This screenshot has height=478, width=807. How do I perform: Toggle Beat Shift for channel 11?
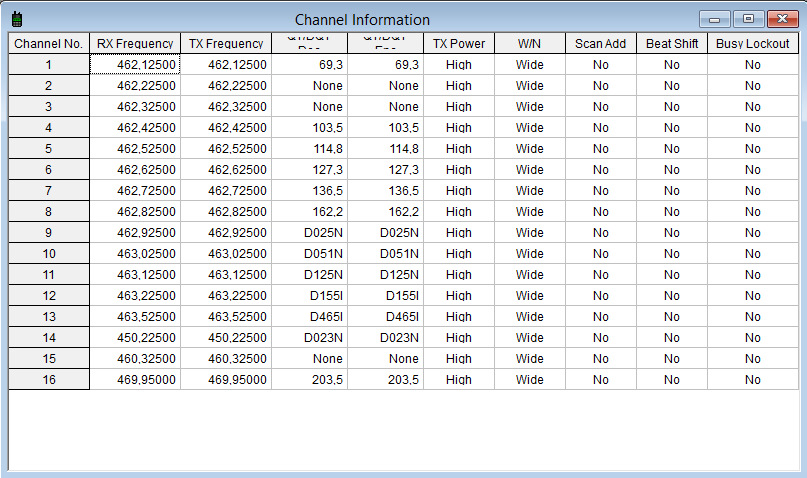(x=672, y=275)
